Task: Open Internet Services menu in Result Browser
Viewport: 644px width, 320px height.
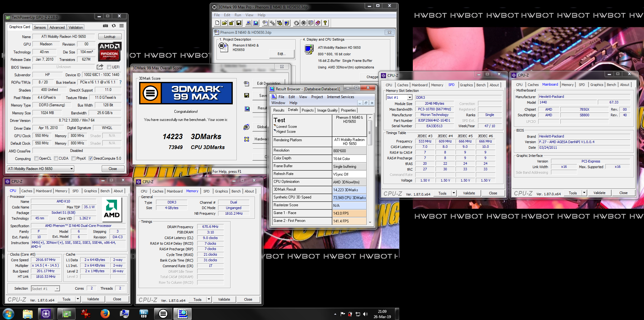Action: tap(340, 97)
